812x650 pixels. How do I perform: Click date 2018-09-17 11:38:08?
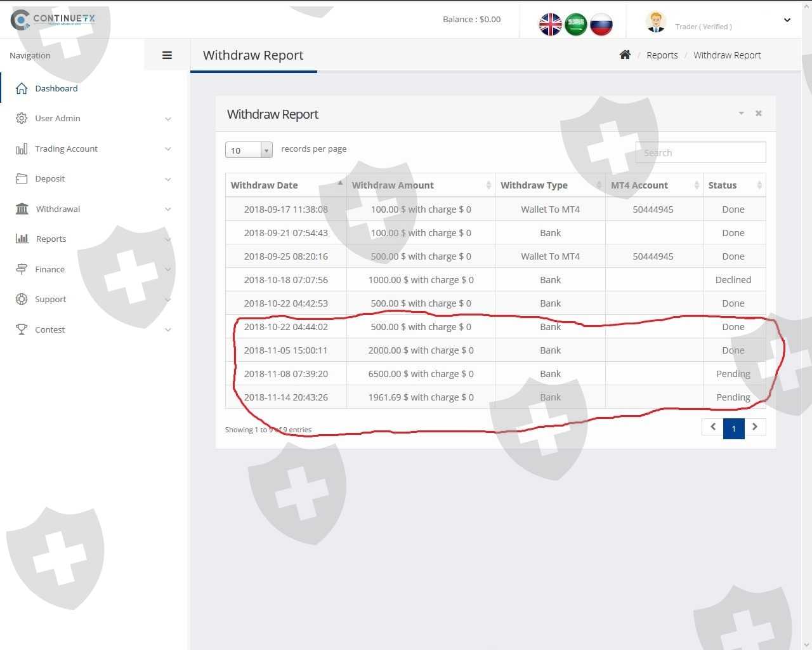[x=286, y=209]
